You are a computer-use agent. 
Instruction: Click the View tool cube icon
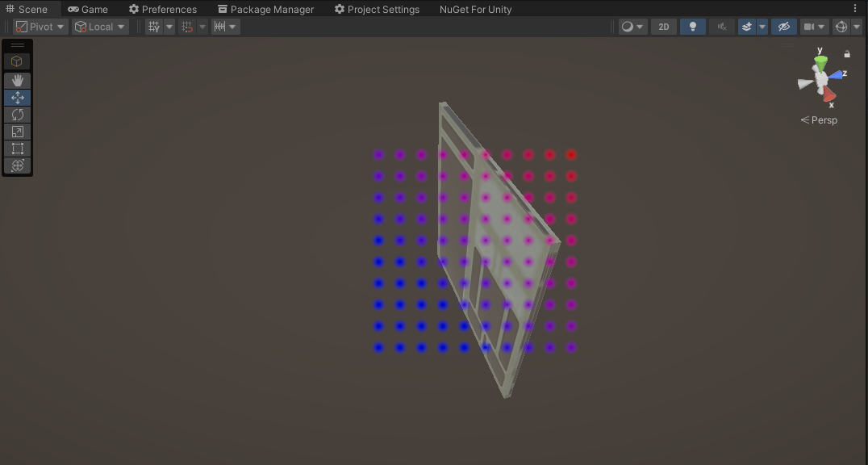click(17, 61)
